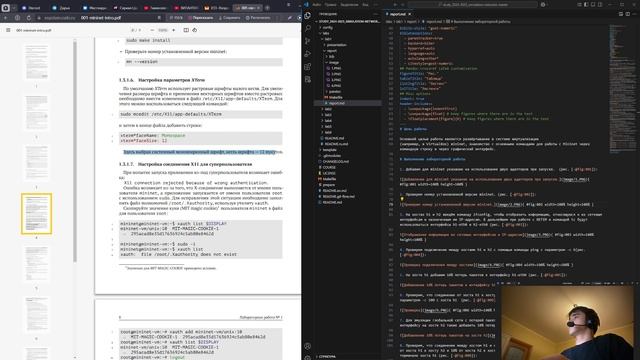Click the PDF zoom percentage field
640x360 pixels.
[x=163, y=30]
